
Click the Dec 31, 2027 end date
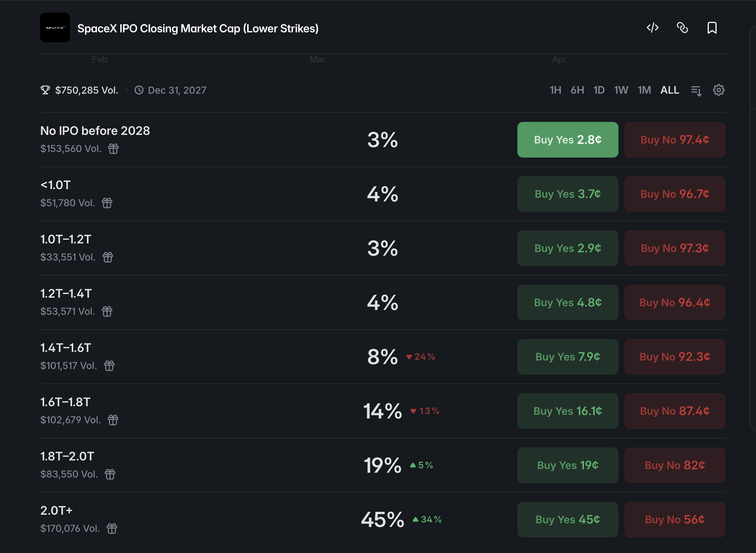click(x=177, y=90)
